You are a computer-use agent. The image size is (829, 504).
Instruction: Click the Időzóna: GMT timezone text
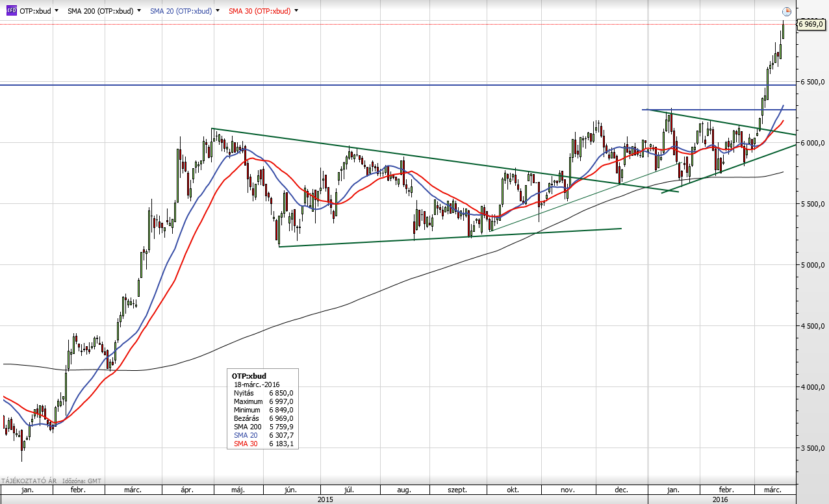[83, 481]
